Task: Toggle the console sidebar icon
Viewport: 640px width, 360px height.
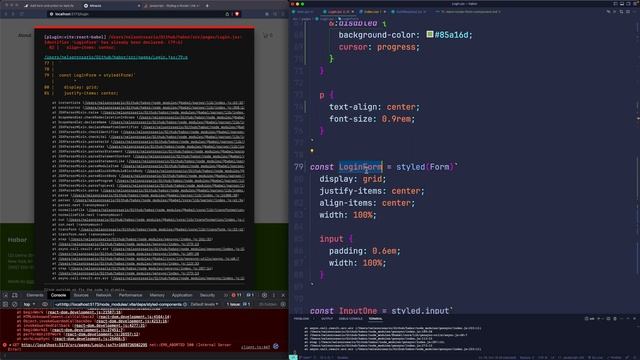Action: tap(6, 304)
